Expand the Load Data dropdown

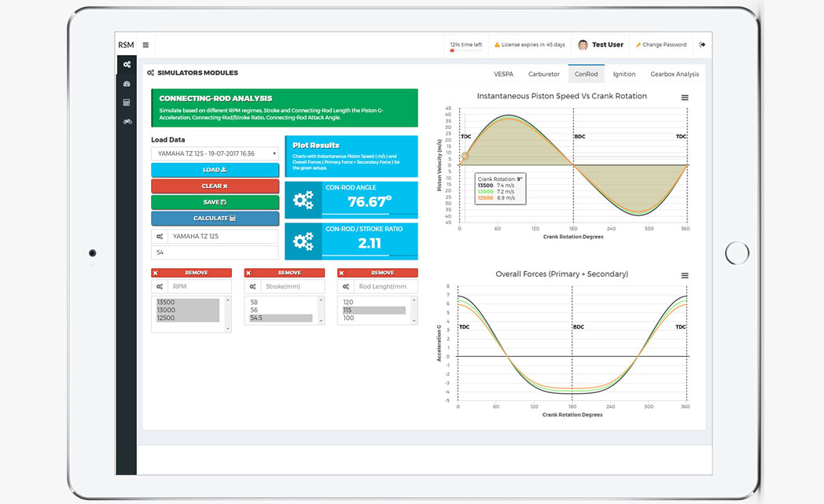215,154
